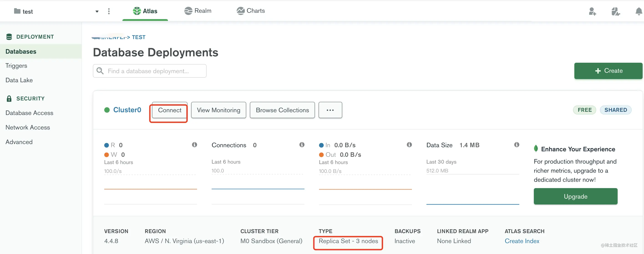Click the region AWS / N. Virginia text
Screen dimensions: 644x254
(184, 241)
